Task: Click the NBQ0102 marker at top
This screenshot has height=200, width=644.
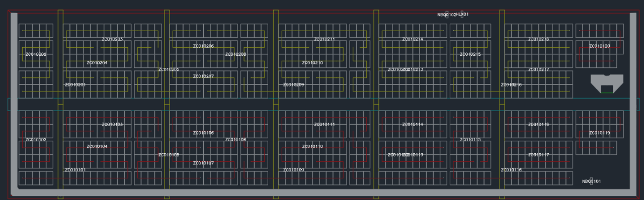Action: click(447, 15)
